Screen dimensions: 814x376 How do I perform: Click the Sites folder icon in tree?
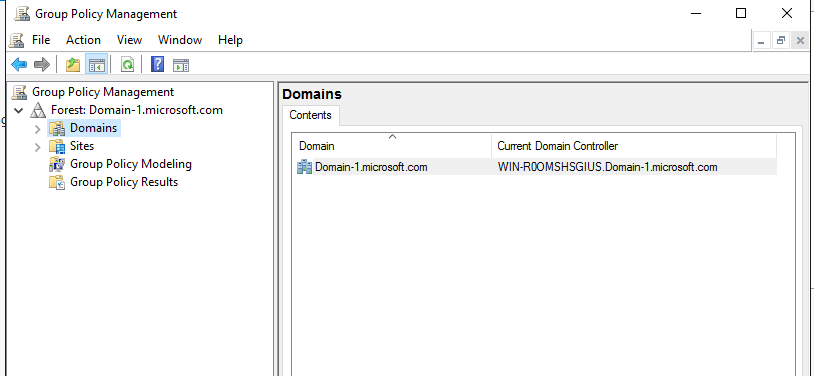(x=57, y=146)
